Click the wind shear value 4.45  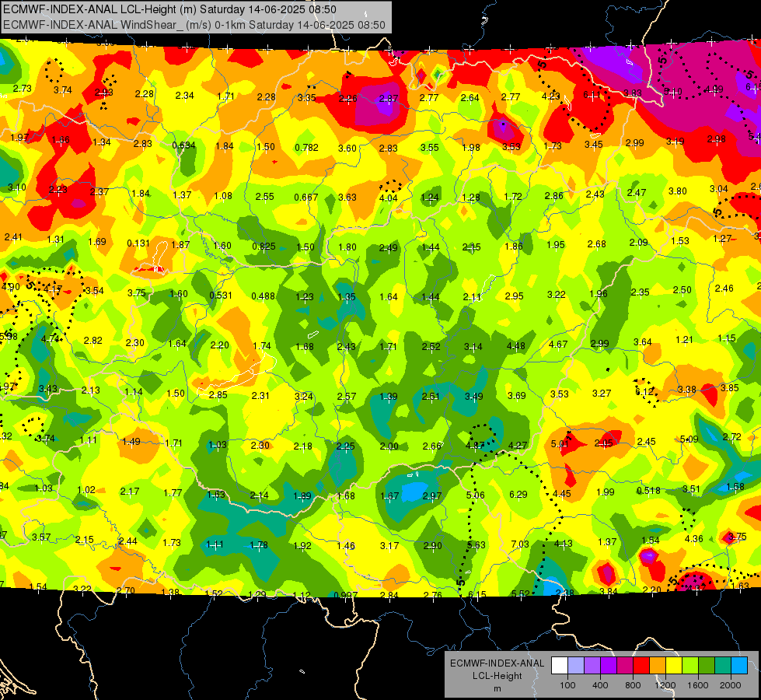tap(562, 494)
